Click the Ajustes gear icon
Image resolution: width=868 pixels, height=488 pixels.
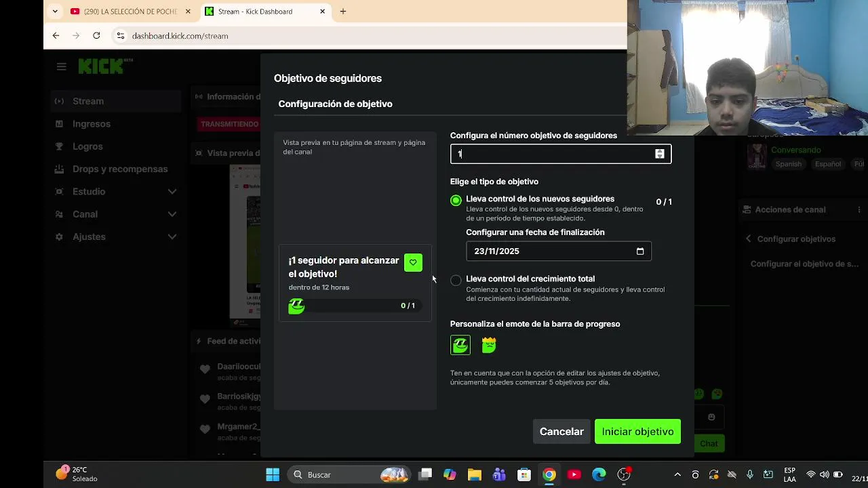click(60, 237)
